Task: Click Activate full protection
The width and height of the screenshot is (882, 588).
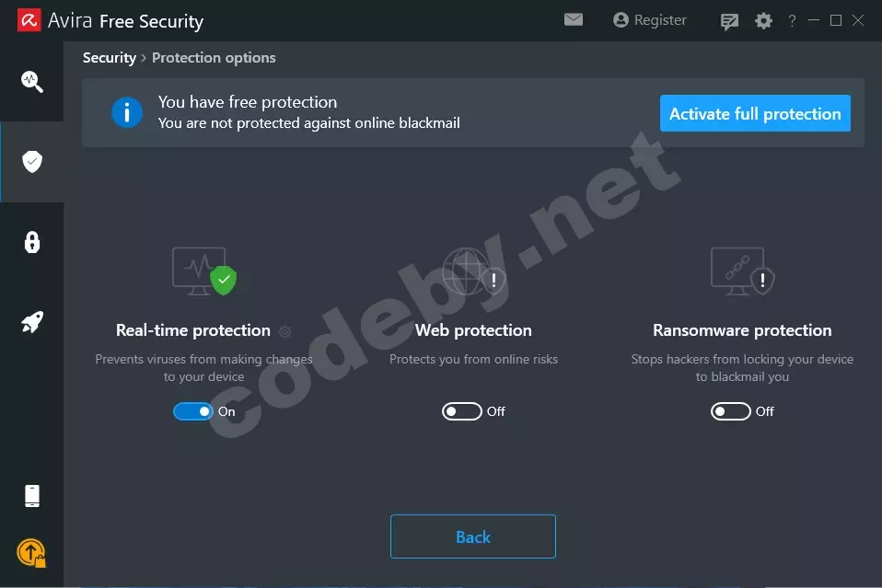Action: coord(754,113)
